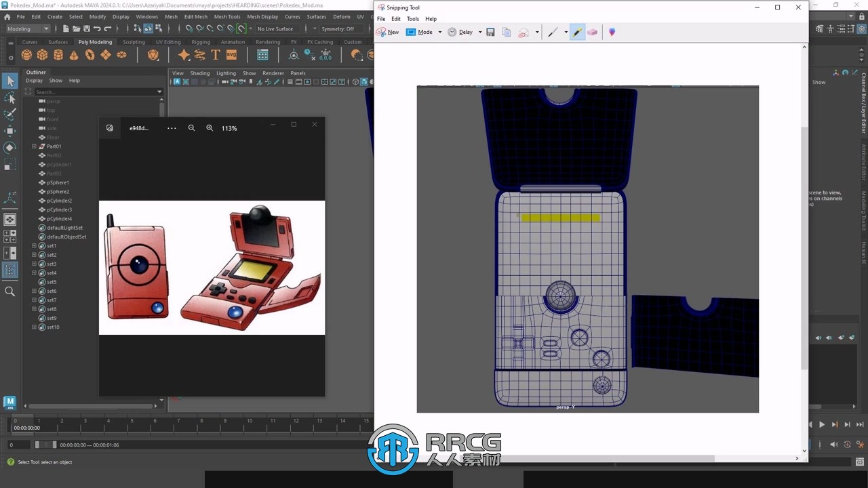The image size is (868, 488).
Task: Switch to the UV Editing shelf tab
Action: click(x=168, y=42)
